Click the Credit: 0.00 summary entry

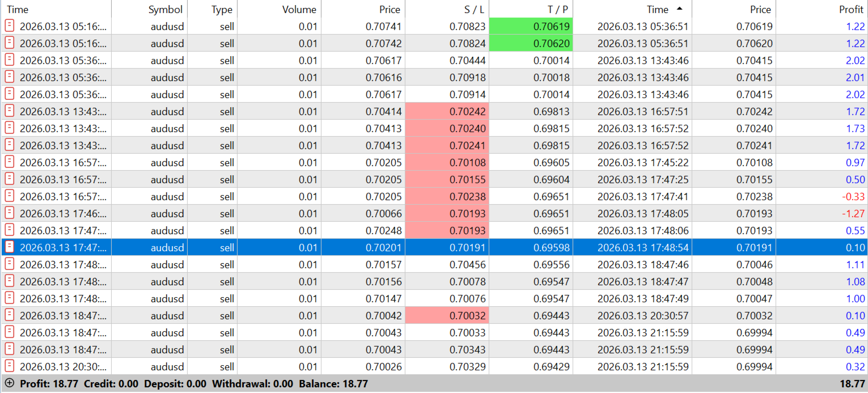tap(111, 384)
